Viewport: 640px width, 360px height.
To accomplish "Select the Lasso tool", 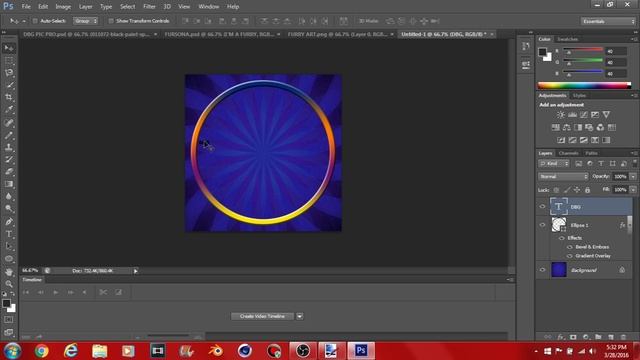I will [9, 73].
